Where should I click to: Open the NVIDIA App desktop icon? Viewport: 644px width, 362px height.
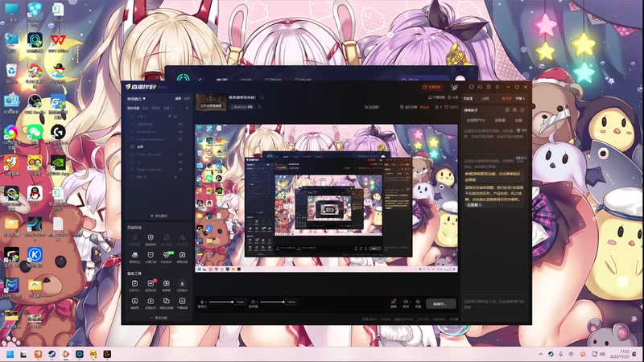pos(58,166)
